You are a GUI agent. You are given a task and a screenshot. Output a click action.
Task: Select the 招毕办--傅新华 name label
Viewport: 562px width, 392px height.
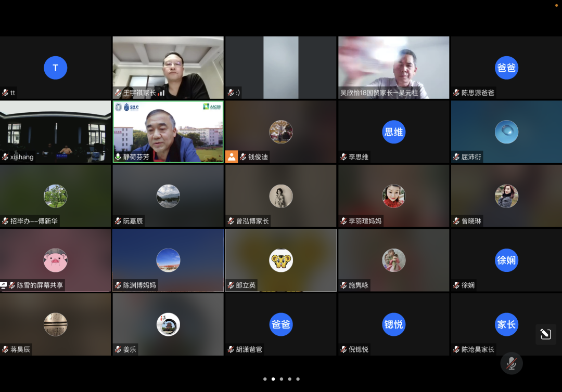click(34, 221)
